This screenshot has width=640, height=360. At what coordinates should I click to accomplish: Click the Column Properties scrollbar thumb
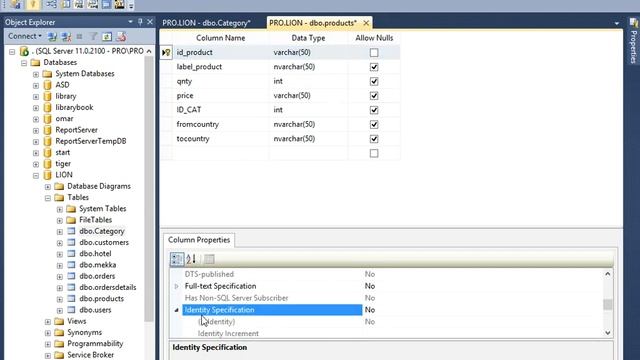coord(608,304)
